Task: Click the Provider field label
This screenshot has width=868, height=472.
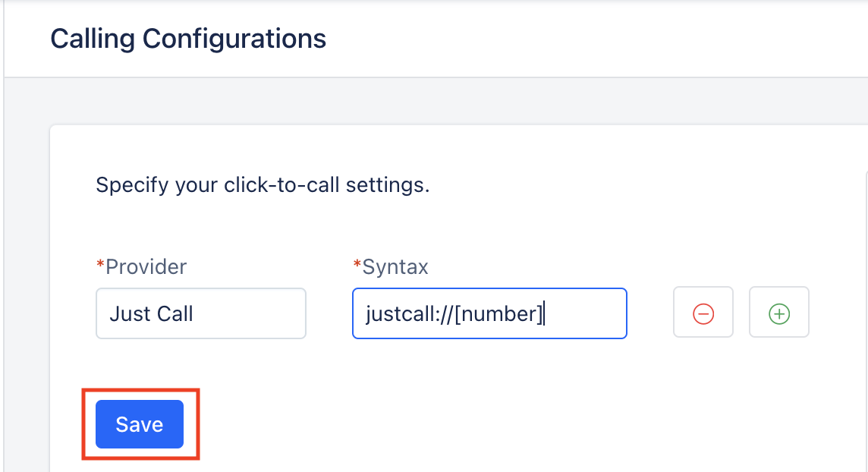Action: pyautogui.click(x=146, y=266)
